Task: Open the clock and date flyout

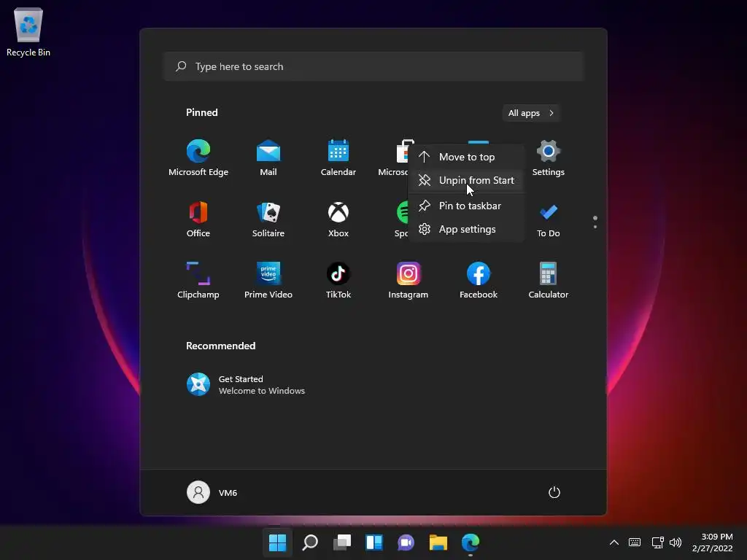Action: click(x=712, y=542)
